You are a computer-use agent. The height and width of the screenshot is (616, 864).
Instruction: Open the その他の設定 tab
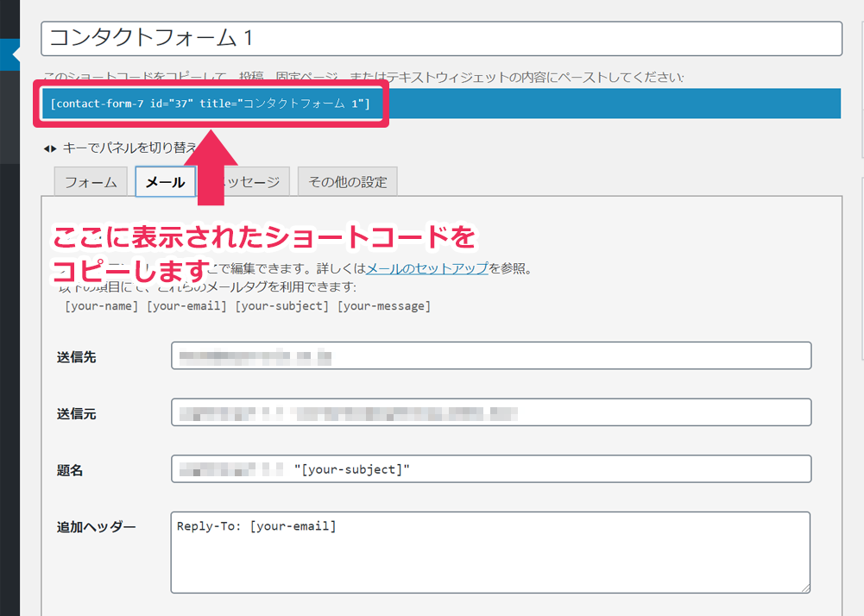(x=347, y=182)
